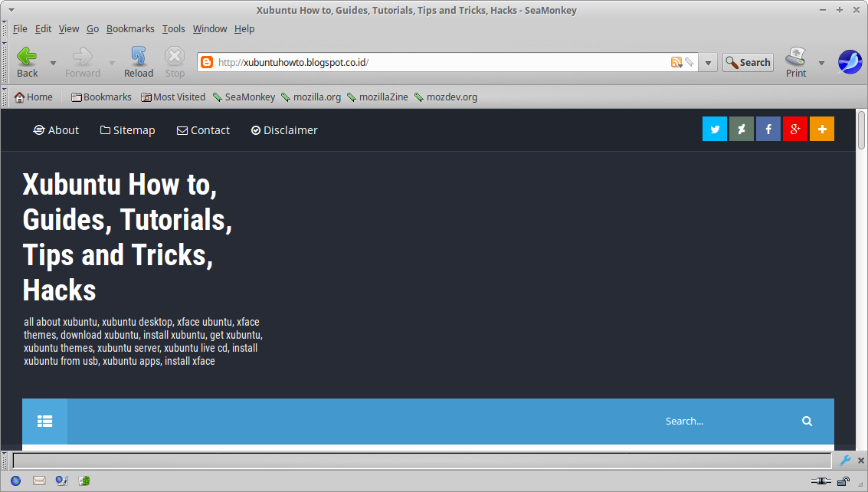The image size is (868, 492).
Task: Click the Forward arrow button
Action: coord(83,63)
